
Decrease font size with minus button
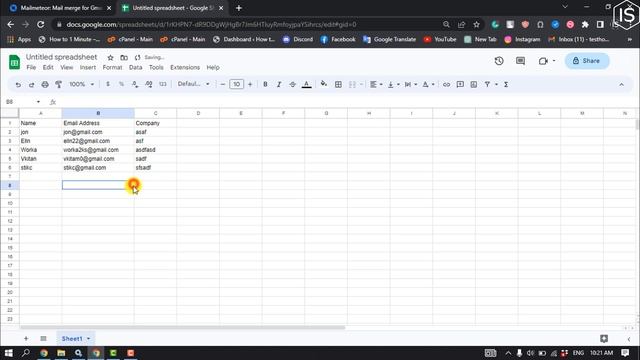coord(223,84)
